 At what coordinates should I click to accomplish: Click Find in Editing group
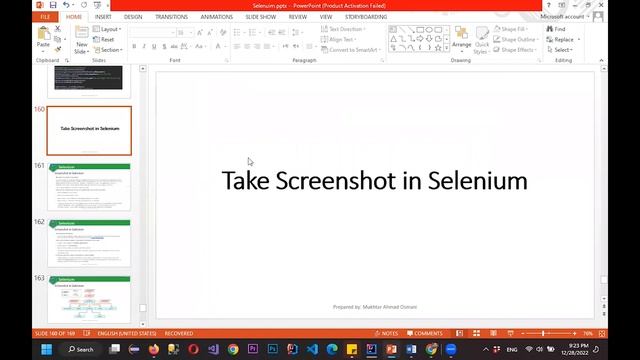[556, 29]
